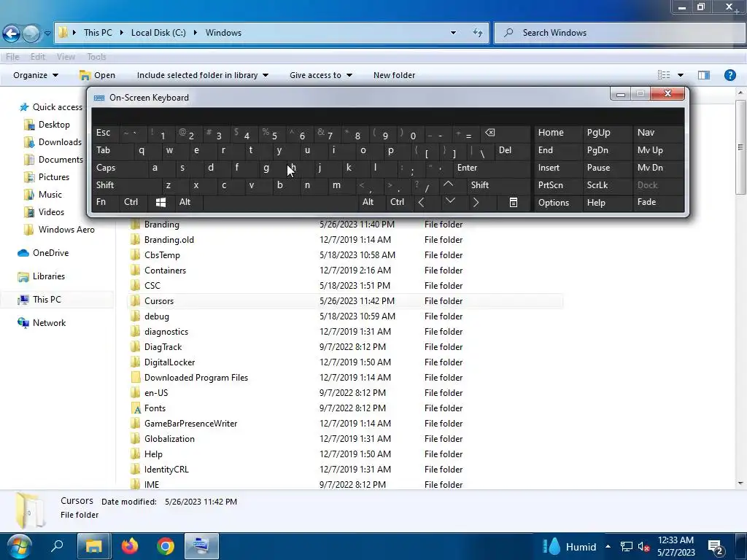
Task: Toggle the preview pane icon
Action: coord(704,75)
